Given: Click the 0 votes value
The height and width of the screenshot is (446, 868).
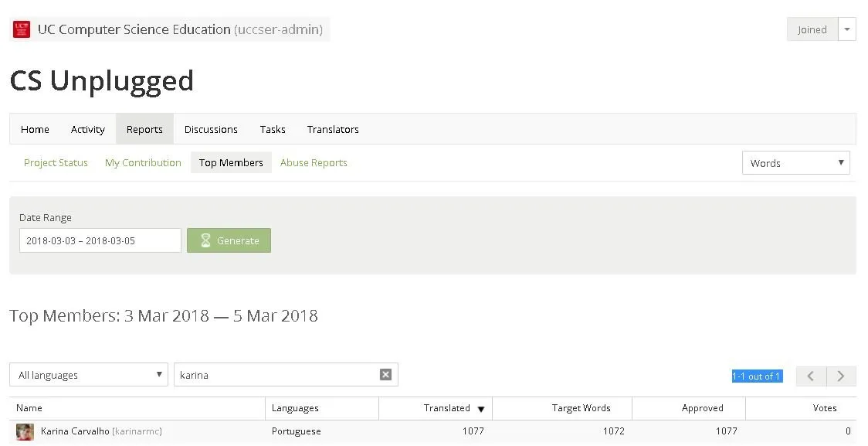Looking at the screenshot, I should click(x=848, y=431).
